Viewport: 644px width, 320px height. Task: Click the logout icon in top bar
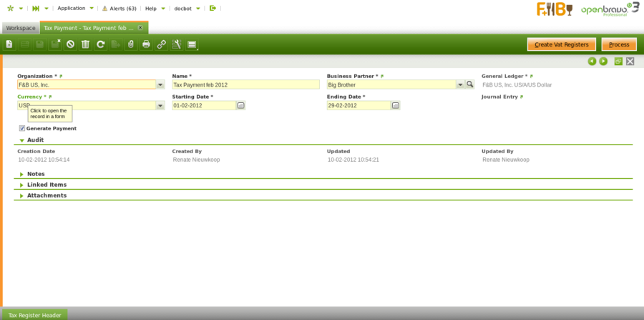(x=213, y=8)
